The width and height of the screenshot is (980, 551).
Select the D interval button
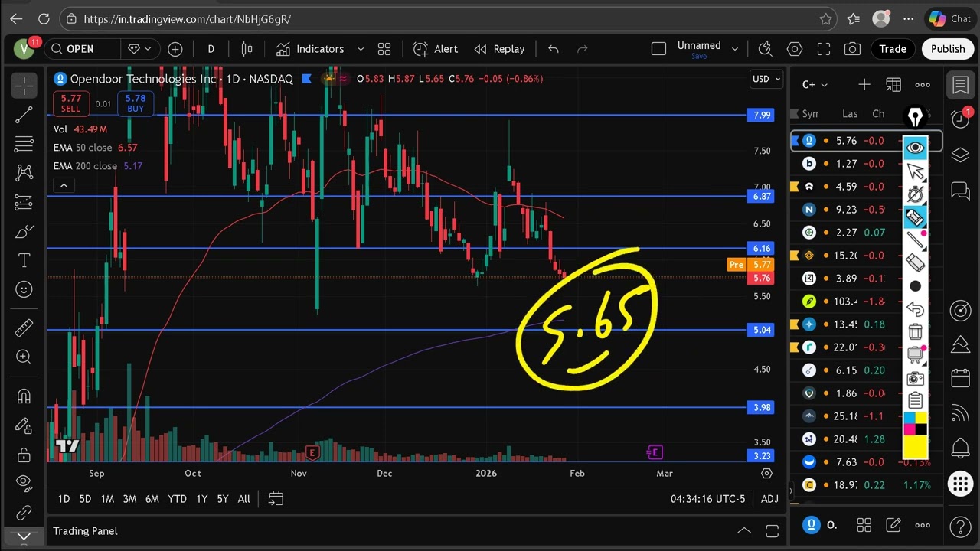click(x=211, y=49)
